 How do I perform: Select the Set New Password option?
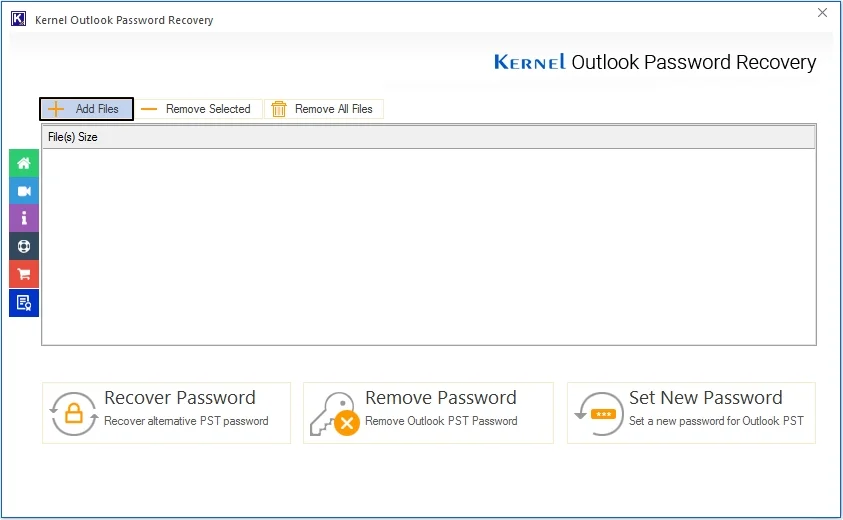(x=691, y=413)
